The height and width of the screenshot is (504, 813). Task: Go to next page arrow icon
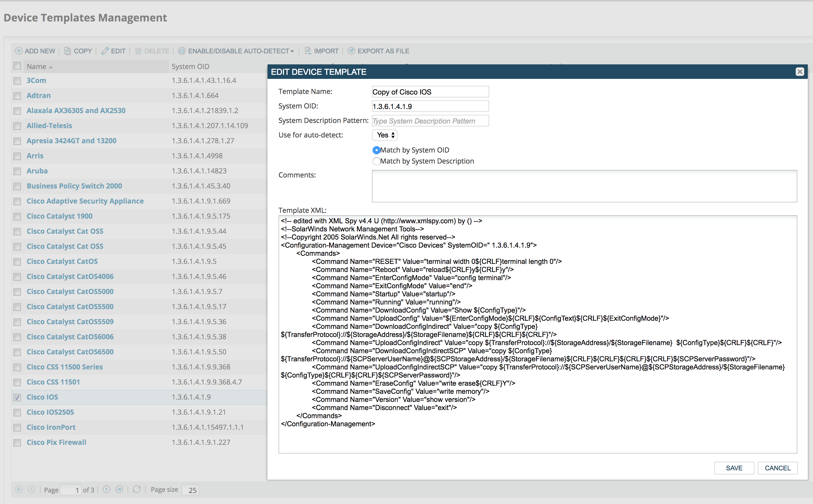106,489
